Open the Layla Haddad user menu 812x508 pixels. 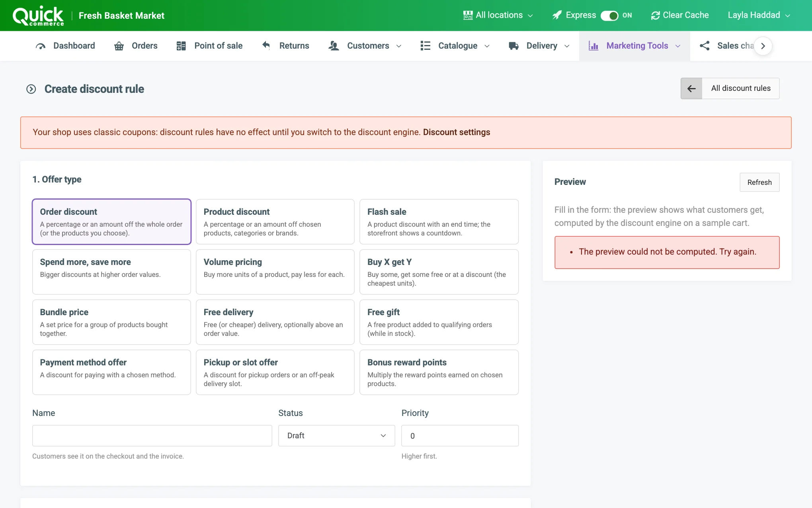point(759,15)
